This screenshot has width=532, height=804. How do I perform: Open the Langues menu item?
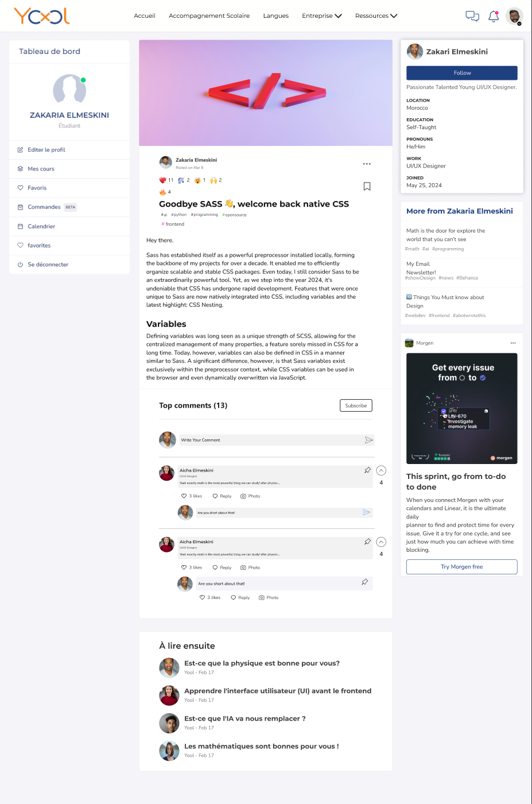click(x=275, y=16)
